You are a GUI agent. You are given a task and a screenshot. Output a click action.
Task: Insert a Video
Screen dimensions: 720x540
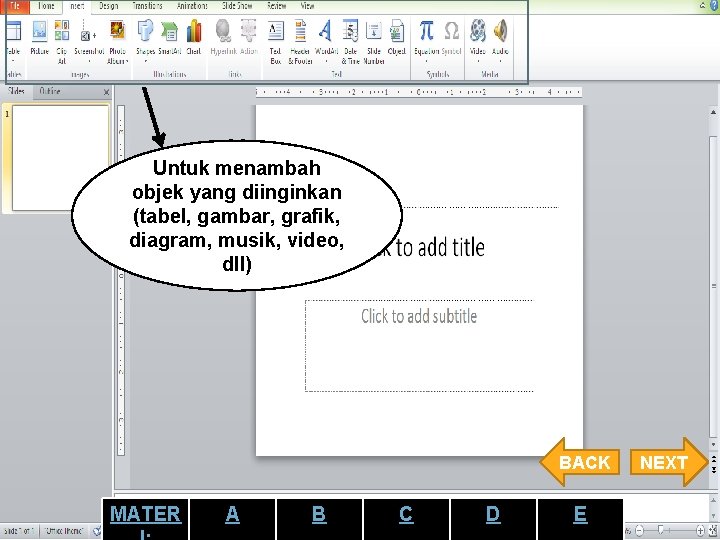pos(478,41)
